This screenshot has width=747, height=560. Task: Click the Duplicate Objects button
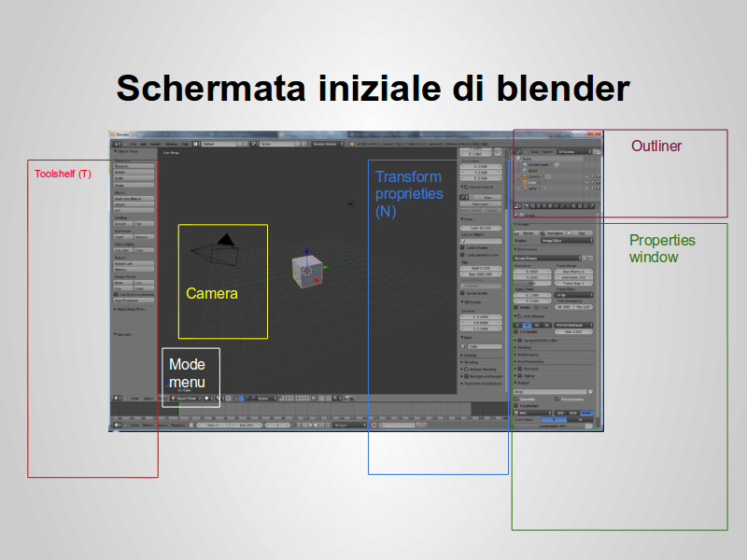tap(134, 199)
